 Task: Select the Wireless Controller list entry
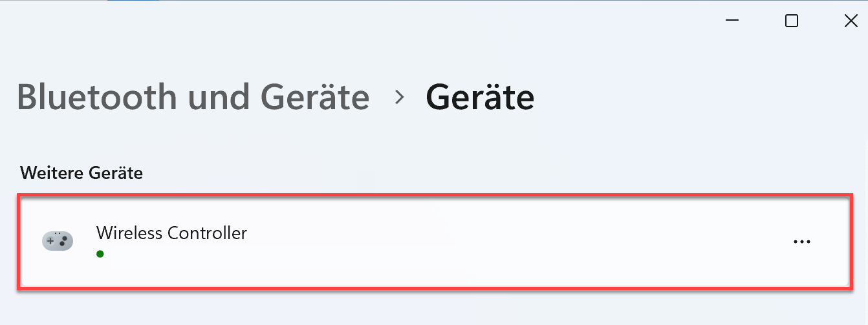pyautogui.click(x=433, y=242)
